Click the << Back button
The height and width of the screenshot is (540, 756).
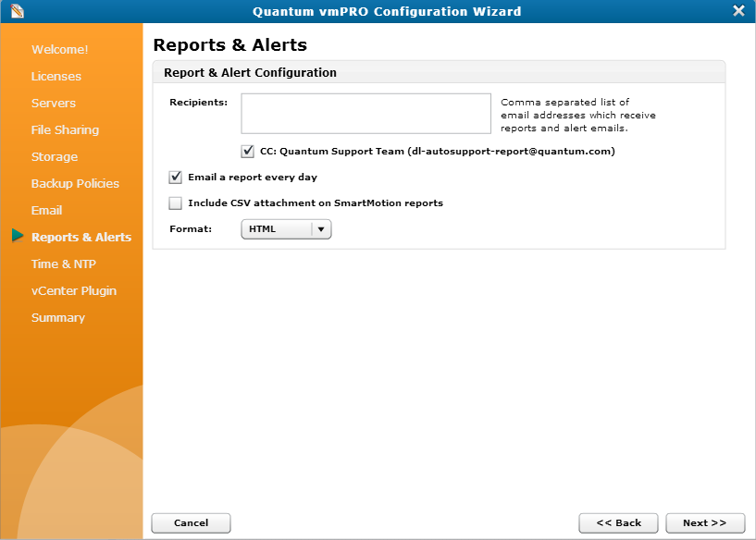pyautogui.click(x=618, y=522)
